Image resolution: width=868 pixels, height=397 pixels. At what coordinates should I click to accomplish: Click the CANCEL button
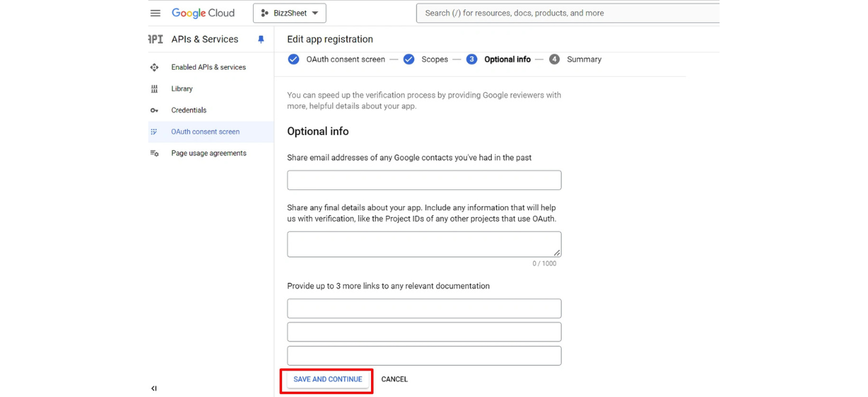point(394,379)
